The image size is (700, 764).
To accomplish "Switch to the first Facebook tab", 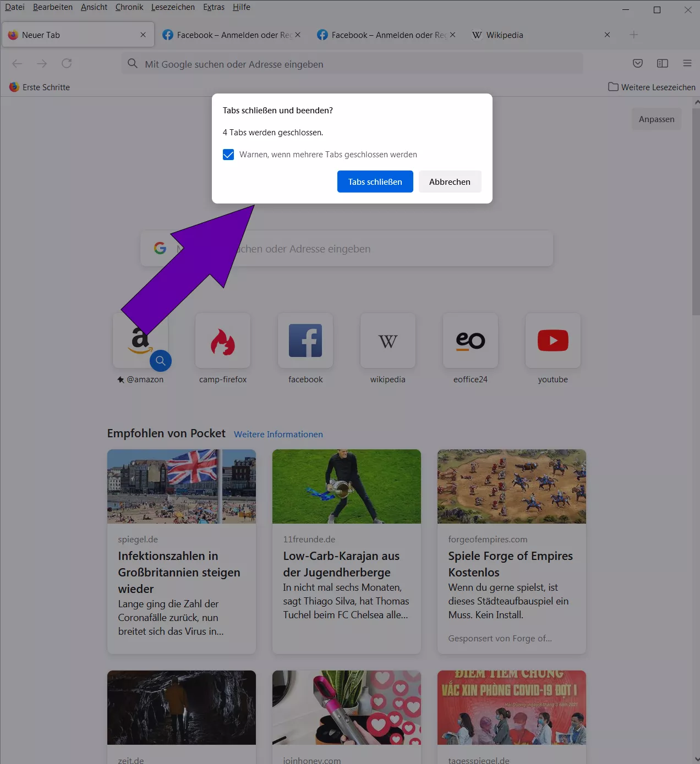I will click(231, 35).
